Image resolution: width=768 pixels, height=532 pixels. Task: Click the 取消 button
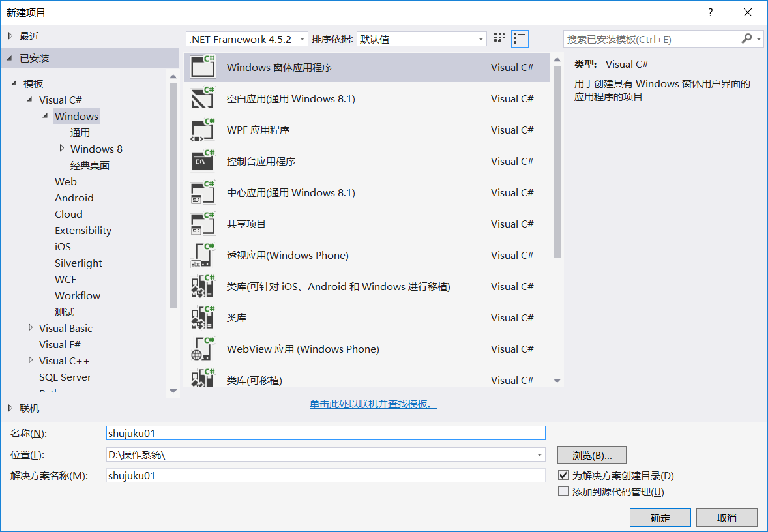727,517
